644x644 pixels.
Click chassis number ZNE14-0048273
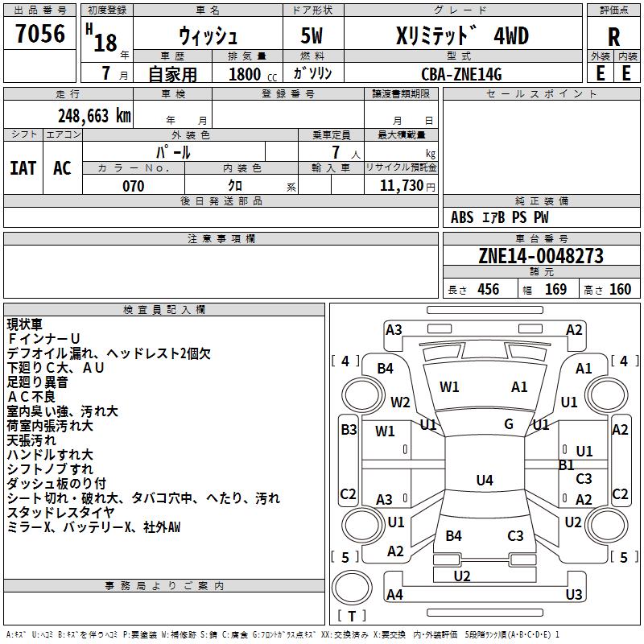coord(541,256)
